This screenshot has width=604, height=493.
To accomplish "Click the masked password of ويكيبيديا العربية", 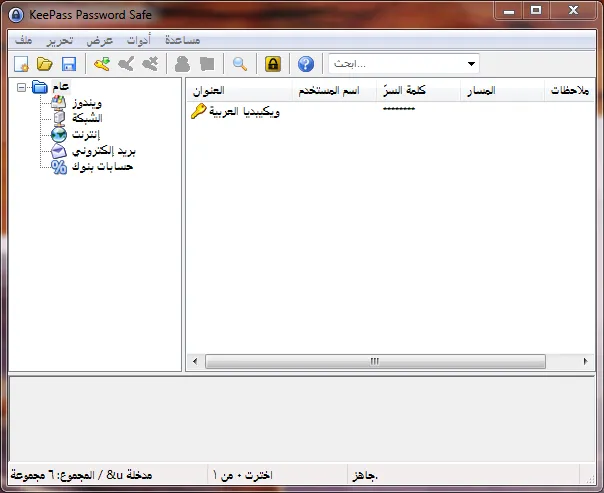I will (x=399, y=109).
